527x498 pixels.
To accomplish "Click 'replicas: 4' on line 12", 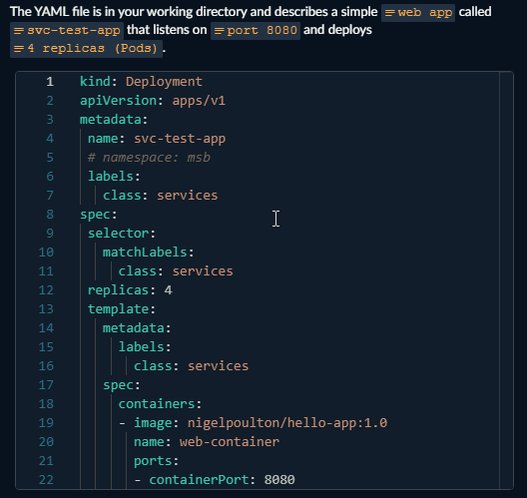I will [130, 290].
